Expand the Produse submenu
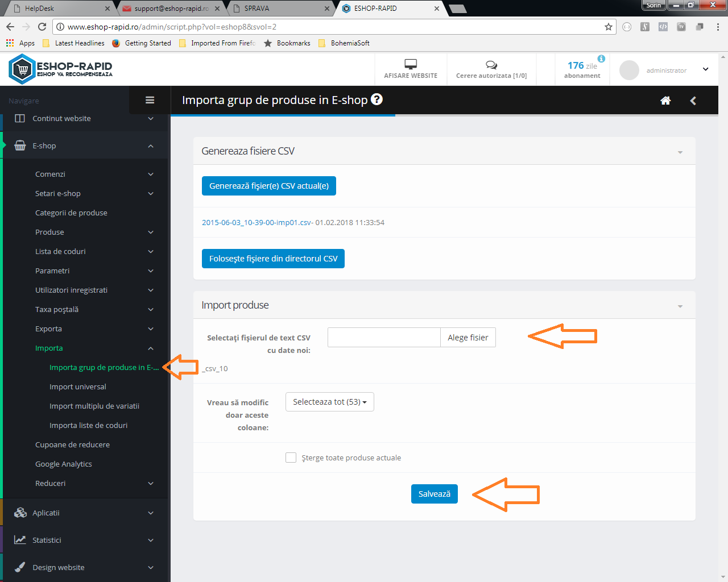 click(x=151, y=232)
